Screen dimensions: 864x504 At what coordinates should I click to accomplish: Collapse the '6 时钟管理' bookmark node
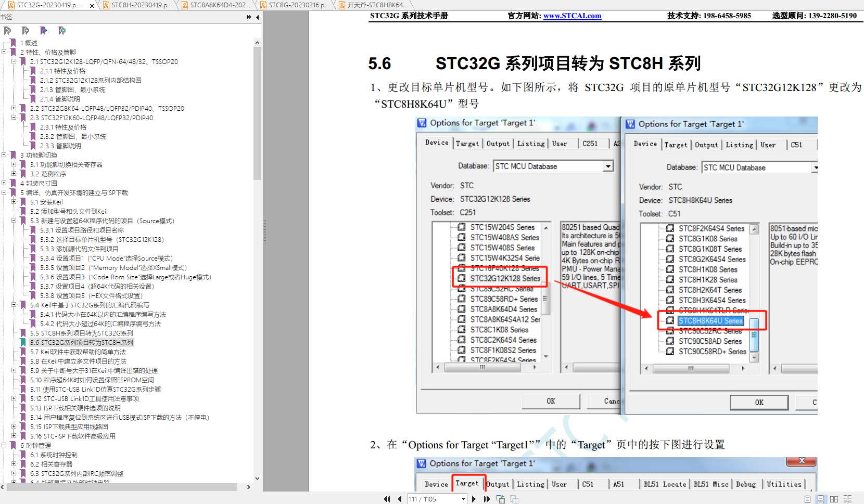click(x=4, y=445)
